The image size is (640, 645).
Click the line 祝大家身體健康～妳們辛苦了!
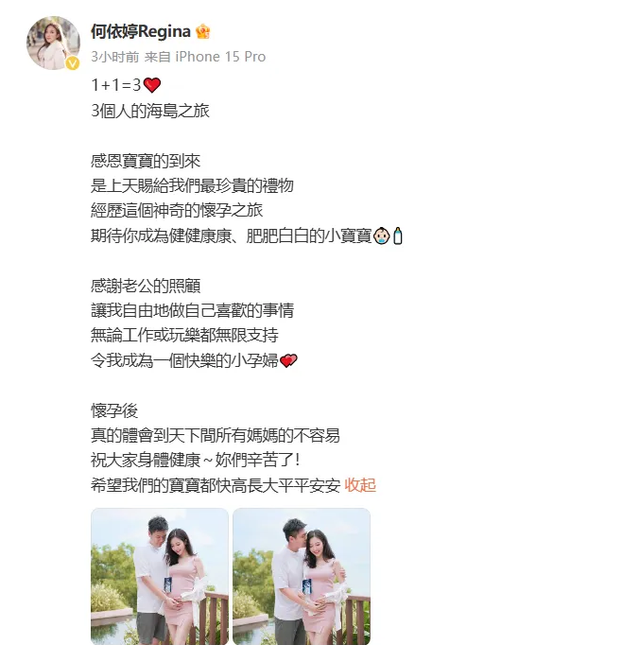point(195,460)
